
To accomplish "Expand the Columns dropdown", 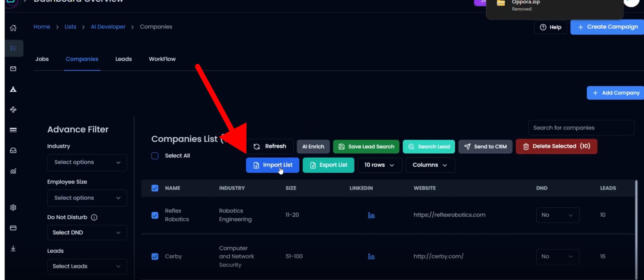I will click(430, 165).
